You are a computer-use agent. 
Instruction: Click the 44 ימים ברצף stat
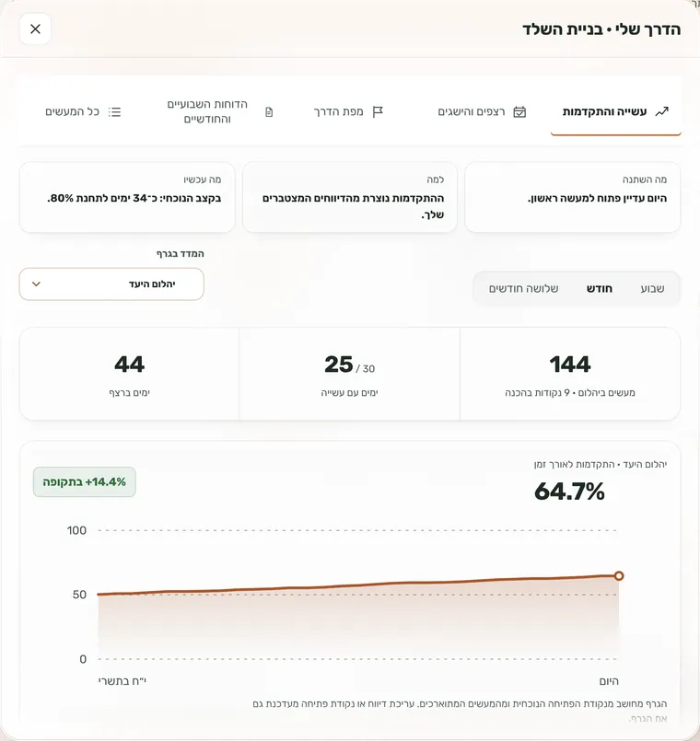[129, 374]
